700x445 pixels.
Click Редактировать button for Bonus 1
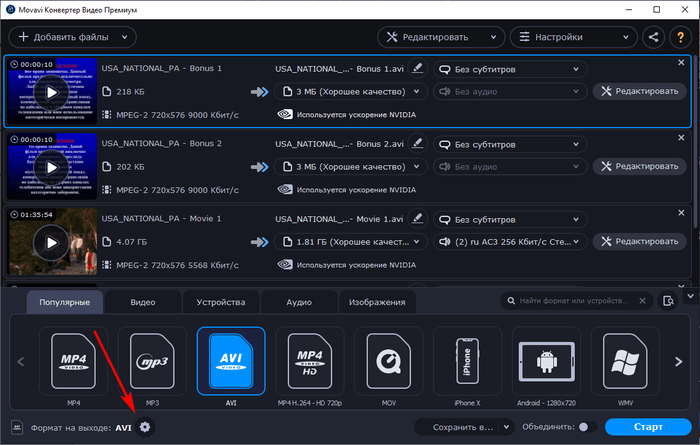[x=639, y=91]
